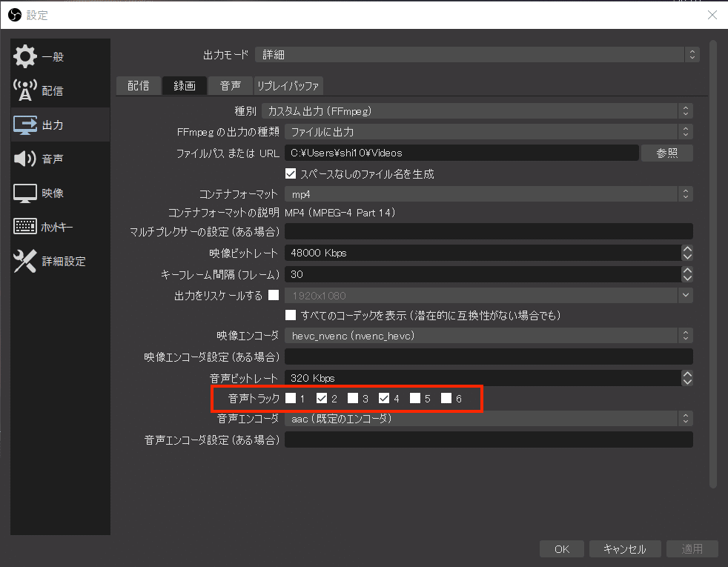Click the OBS logo in title bar
Viewport: 728px width, 567px height.
(x=13, y=14)
